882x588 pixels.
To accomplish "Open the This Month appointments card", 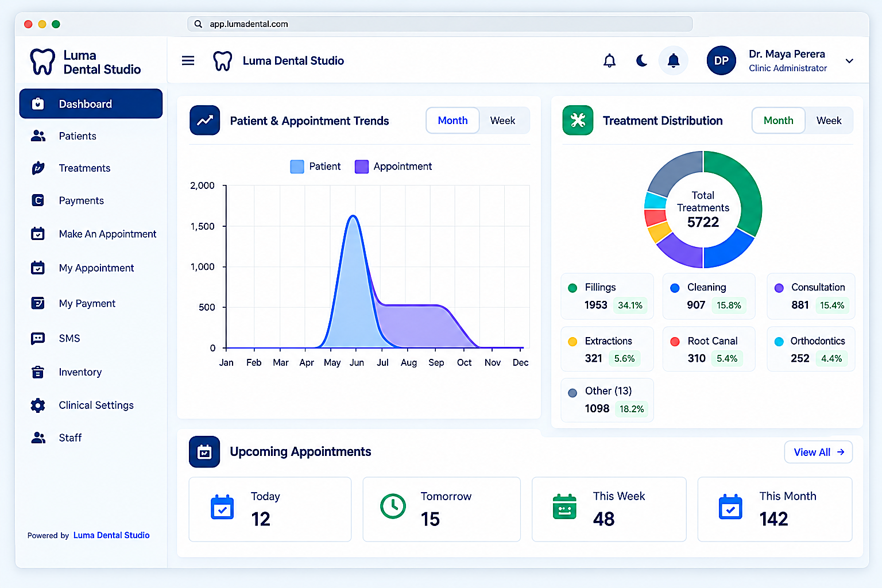I will (775, 509).
